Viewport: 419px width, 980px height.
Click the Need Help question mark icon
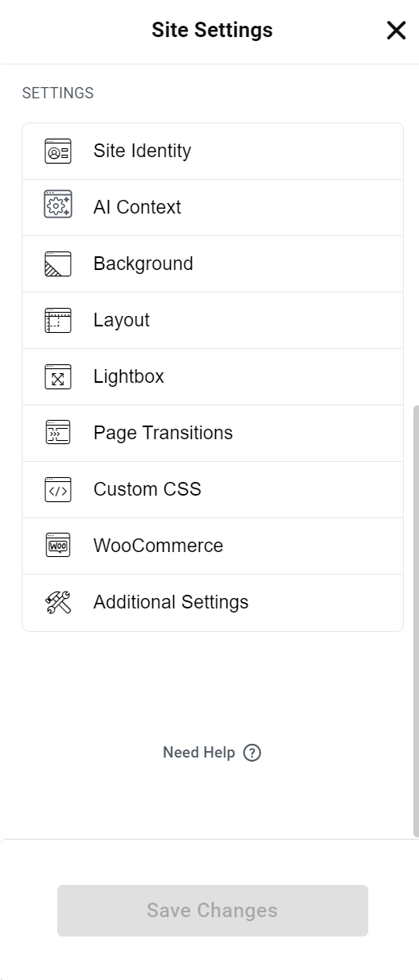(252, 753)
